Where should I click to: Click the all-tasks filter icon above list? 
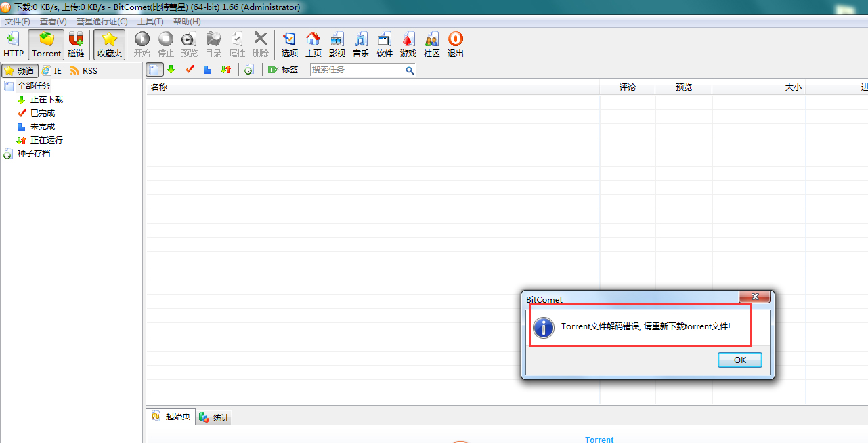pyautogui.click(x=155, y=70)
